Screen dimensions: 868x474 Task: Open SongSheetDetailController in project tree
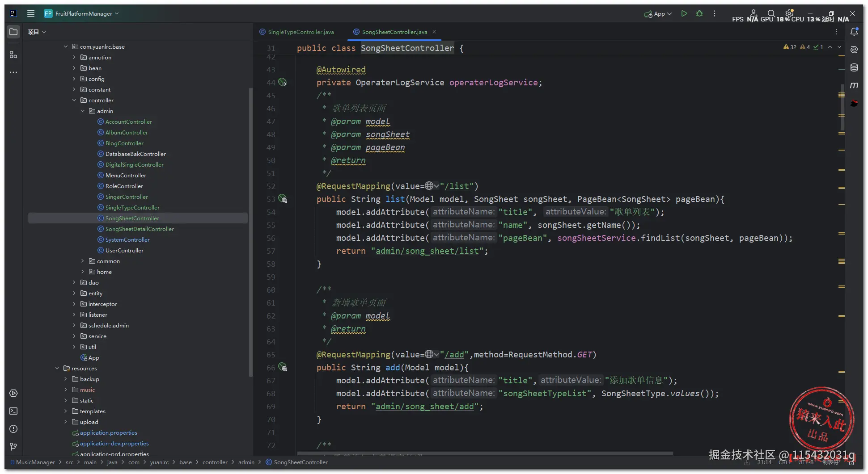140,229
